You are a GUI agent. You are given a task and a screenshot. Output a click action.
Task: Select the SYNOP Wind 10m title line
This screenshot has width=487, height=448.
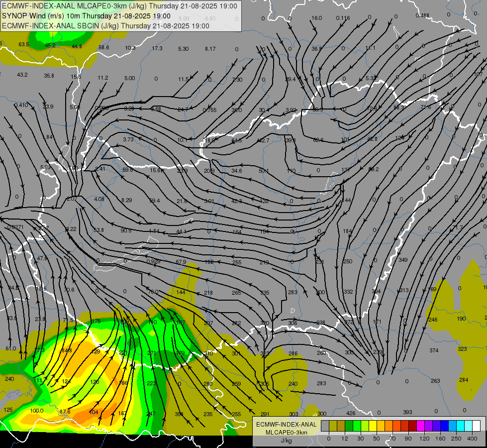pyautogui.click(x=86, y=16)
